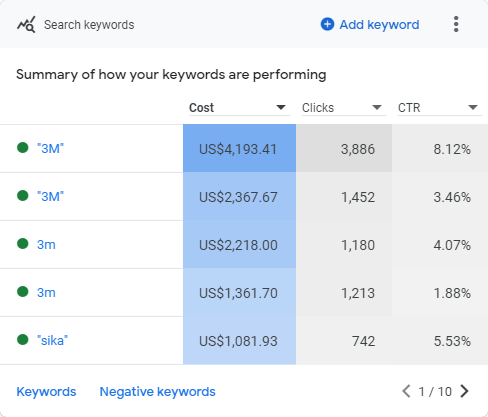Click the 3,886 clicks value
The image size is (488, 417).
coord(358,149)
